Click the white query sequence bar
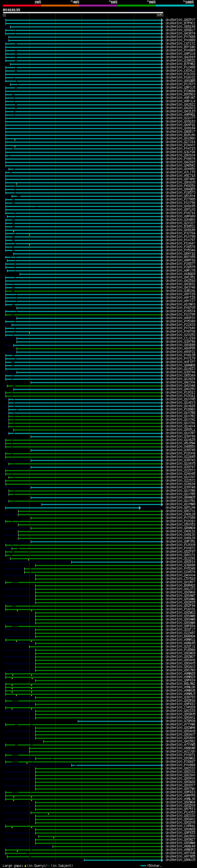This screenshot has height=868, width=197. coord(83,13)
